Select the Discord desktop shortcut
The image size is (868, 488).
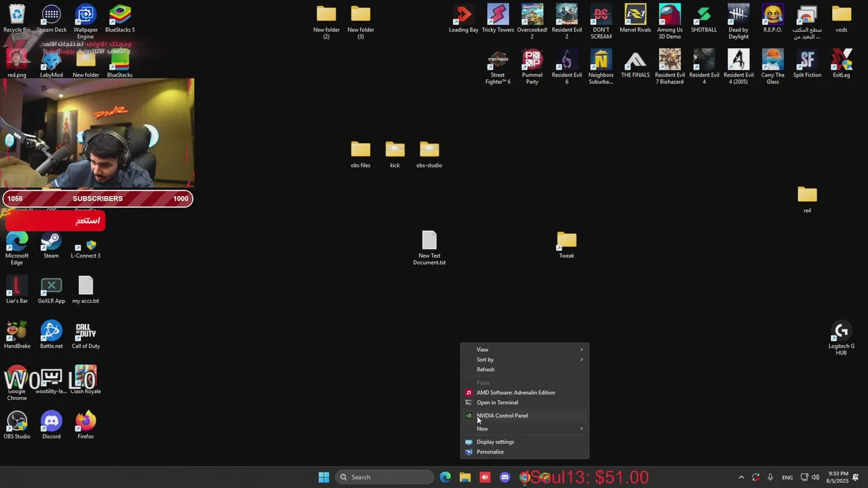coord(52,425)
